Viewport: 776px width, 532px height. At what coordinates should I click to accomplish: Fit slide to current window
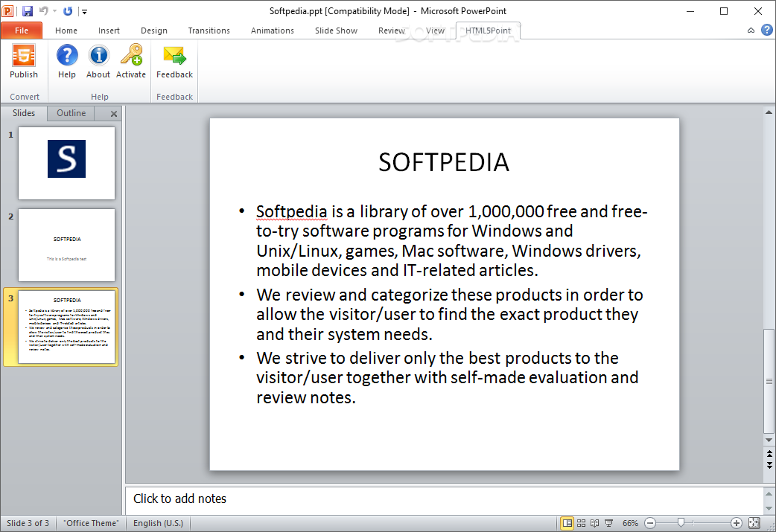[x=754, y=523]
